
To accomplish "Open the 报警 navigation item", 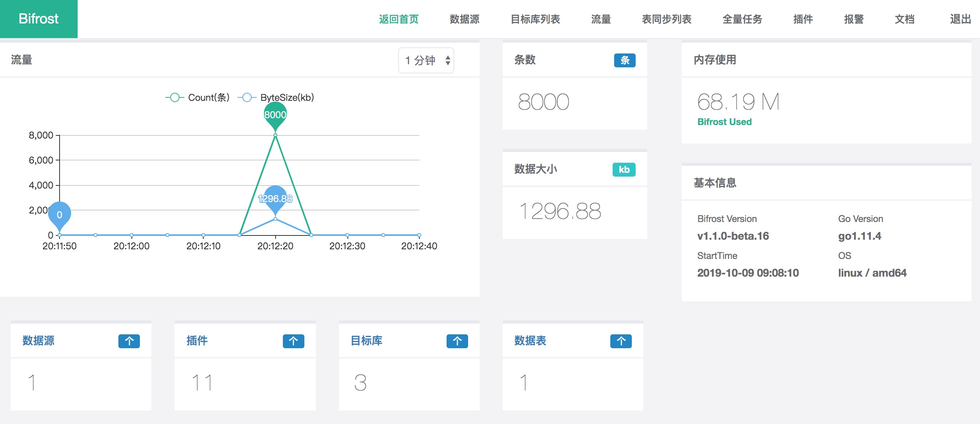I will (854, 19).
